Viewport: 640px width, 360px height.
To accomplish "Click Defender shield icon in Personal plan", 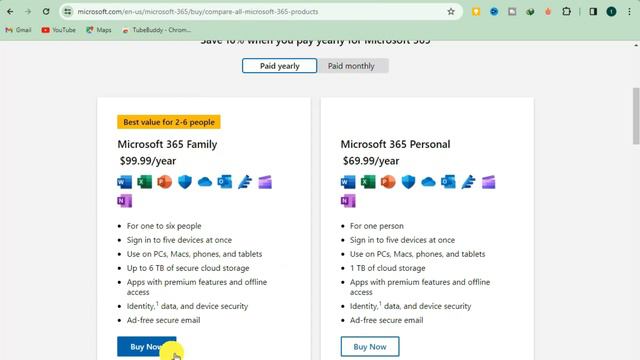I will coord(408,182).
